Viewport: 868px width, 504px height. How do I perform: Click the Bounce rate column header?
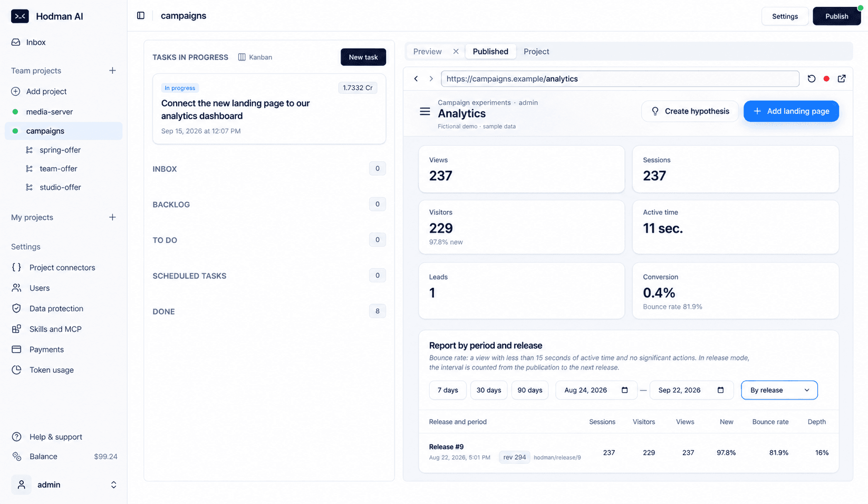[x=770, y=422]
